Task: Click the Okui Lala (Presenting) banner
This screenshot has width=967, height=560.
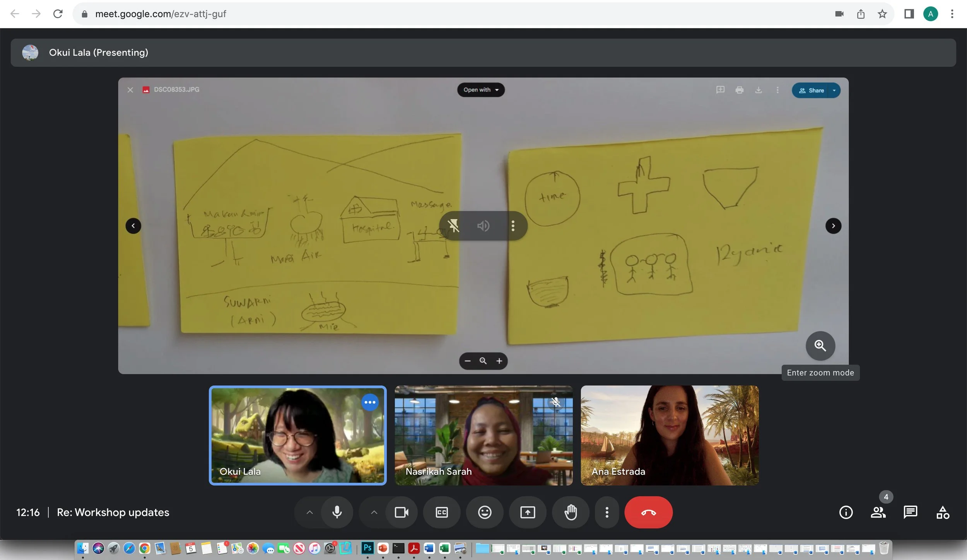Action: coord(99,53)
